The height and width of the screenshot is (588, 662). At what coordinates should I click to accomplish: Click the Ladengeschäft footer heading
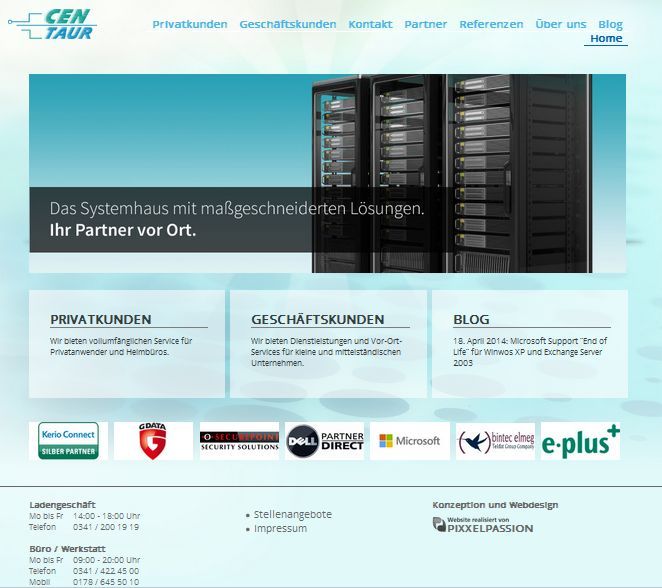pyautogui.click(x=62, y=505)
